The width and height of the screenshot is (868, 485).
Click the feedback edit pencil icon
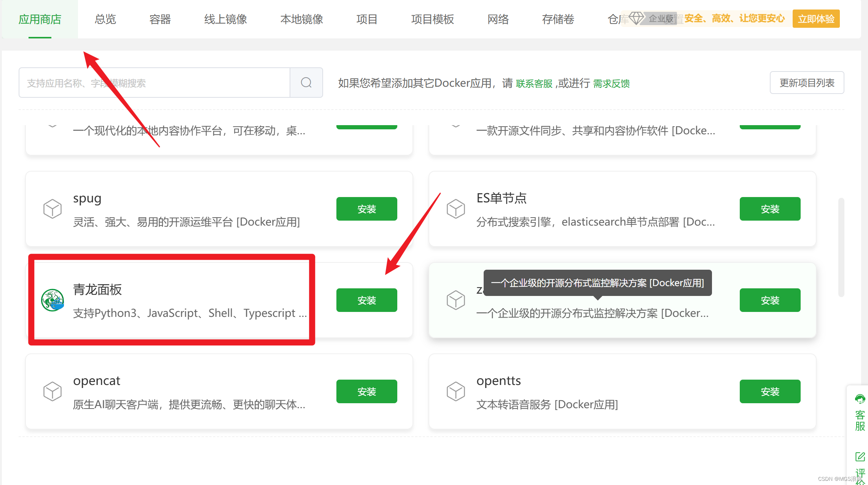[x=860, y=456]
